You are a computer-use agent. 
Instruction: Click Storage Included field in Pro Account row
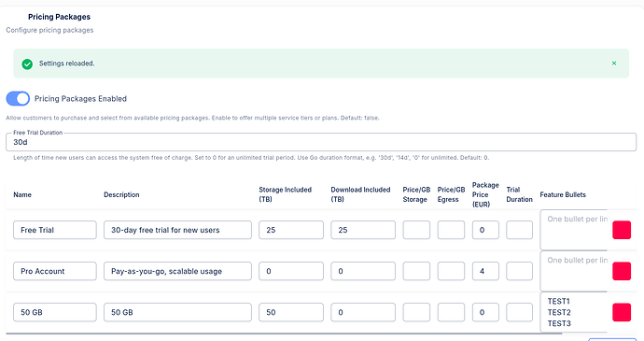point(291,271)
